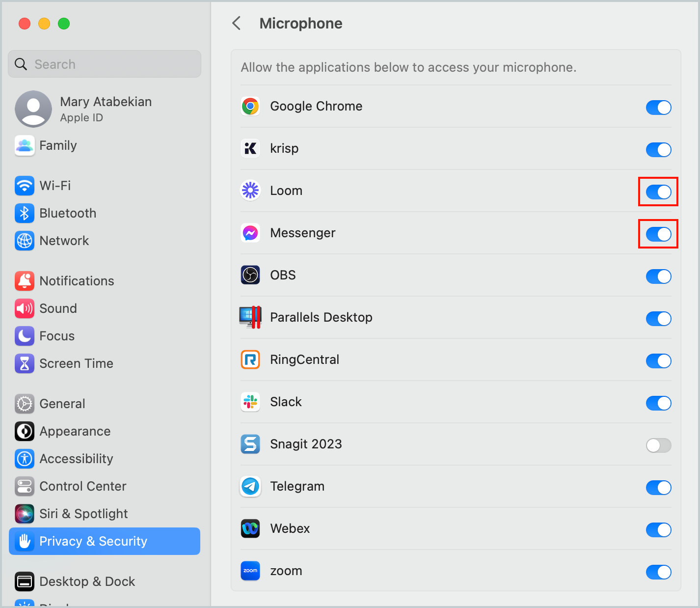This screenshot has width=700, height=608.
Task: Click the Family icon in sidebar
Action: 25,145
